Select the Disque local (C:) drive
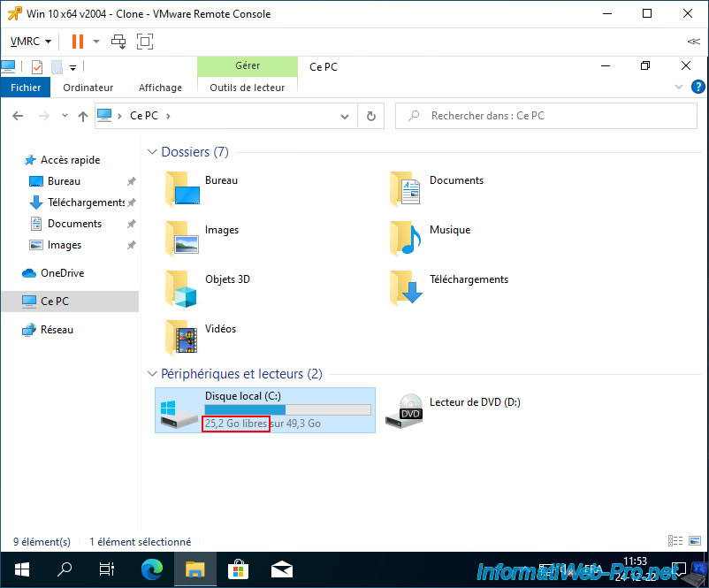709x588 pixels. [264, 409]
